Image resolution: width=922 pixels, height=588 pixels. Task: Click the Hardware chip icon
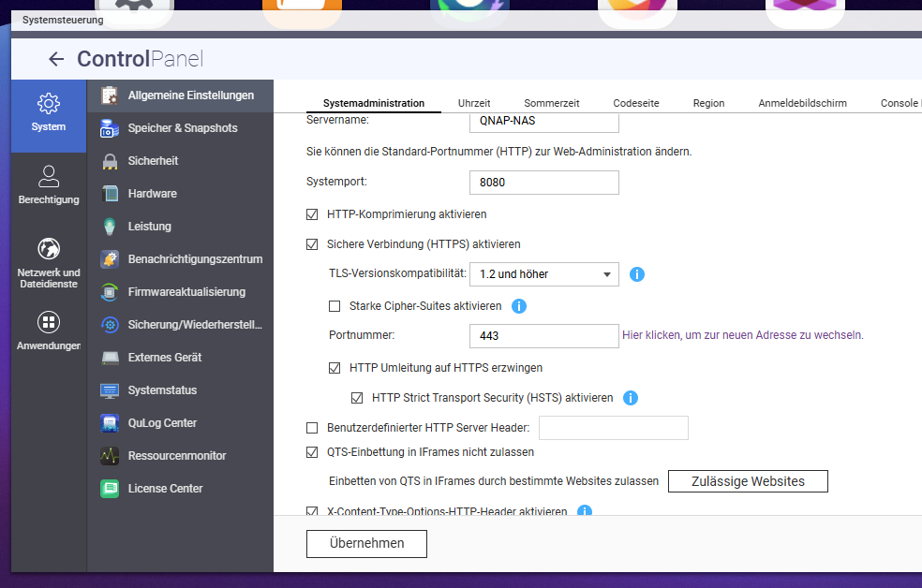coord(110,194)
